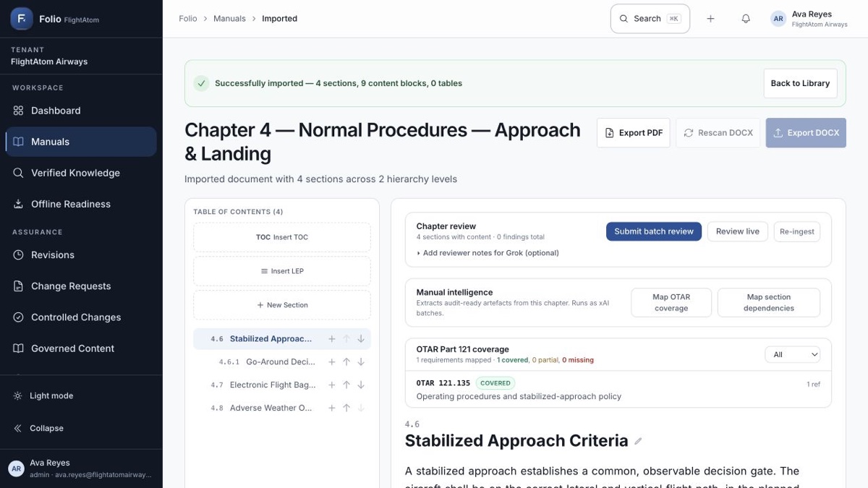Move Adverse Weather section up

[346, 408]
